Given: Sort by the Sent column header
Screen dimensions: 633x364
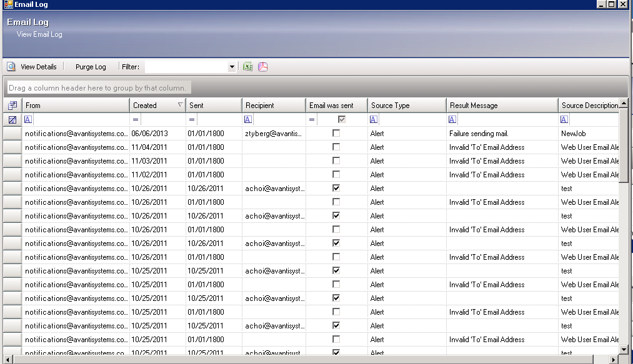Looking at the screenshot, I should pos(214,106).
